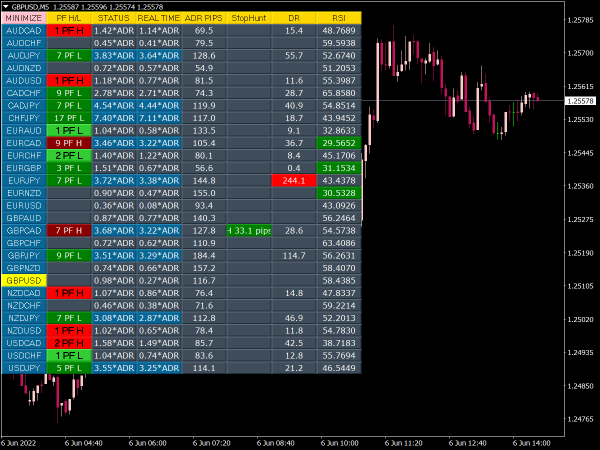Click the DR column header

coord(294,18)
